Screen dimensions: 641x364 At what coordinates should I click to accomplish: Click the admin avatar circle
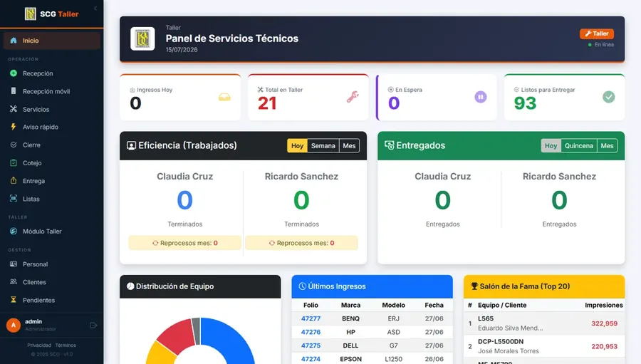pyautogui.click(x=14, y=325)
